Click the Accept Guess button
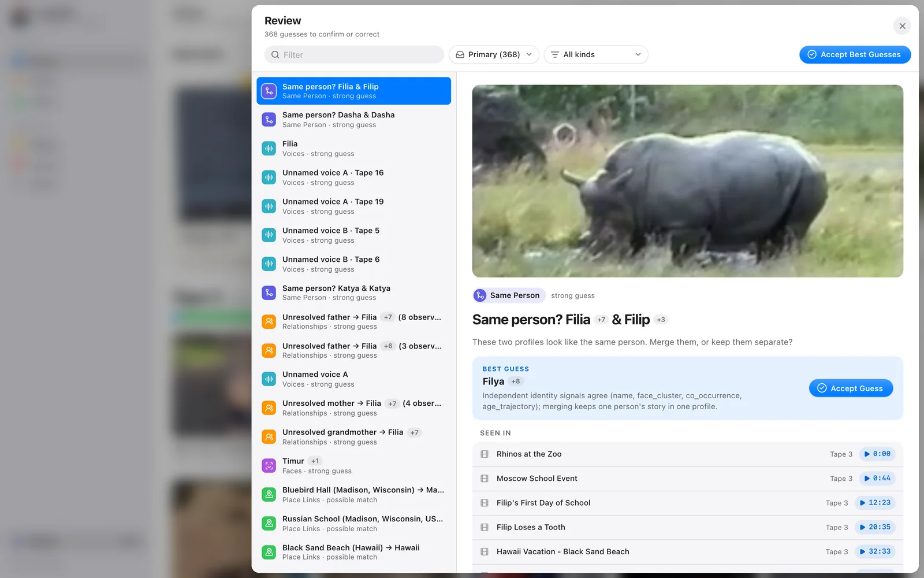The width and height of the screenshot is (924, 578). (x=851, y=388)
